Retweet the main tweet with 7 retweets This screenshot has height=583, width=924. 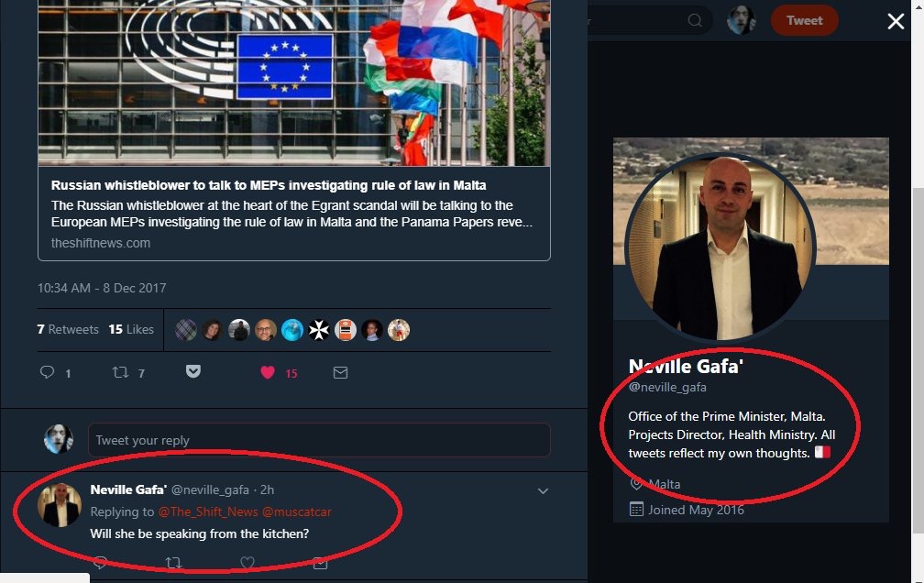click(x=120, y=372)
